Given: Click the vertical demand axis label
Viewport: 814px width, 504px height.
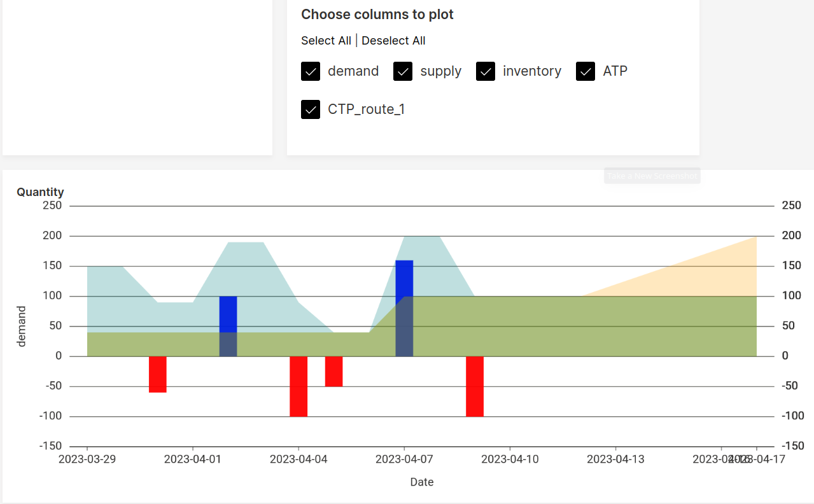Looking at the screenshot, I should tap(21, 326).
